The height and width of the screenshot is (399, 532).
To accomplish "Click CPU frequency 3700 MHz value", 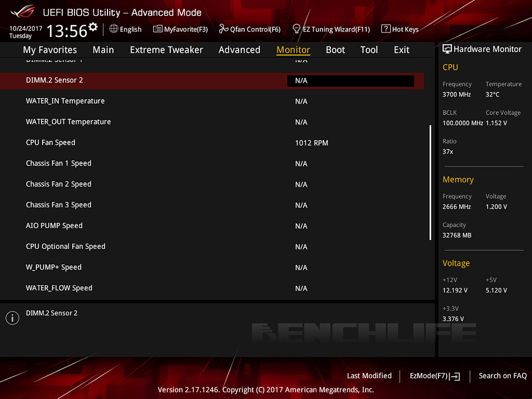I will click(456, 94).
